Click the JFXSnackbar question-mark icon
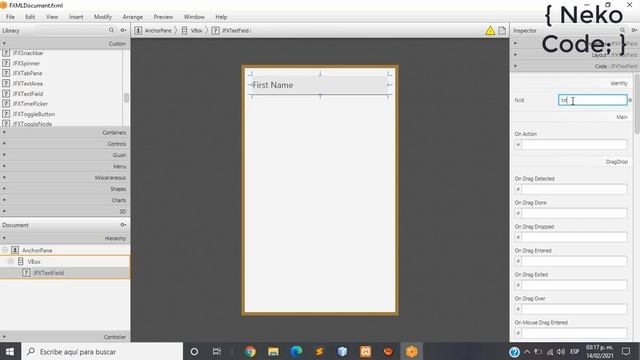The width and height of the screenshot is (640, 360). (x=6, y=53)
